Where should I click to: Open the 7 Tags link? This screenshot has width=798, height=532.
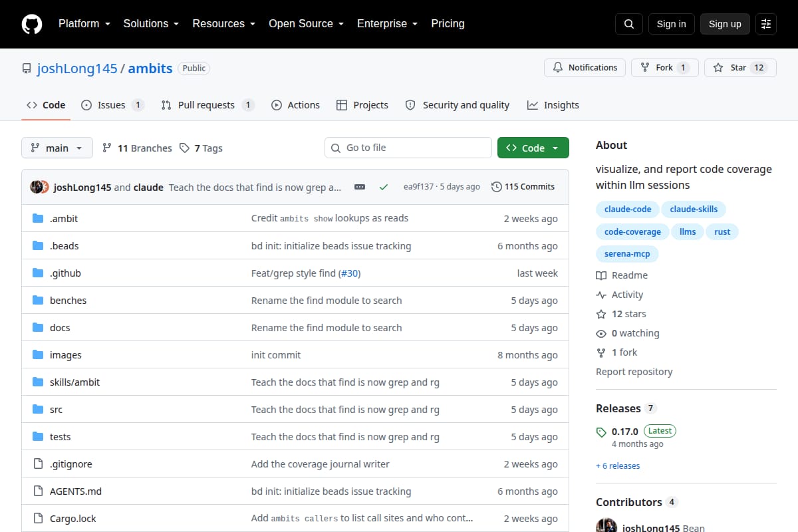(201, 148)
